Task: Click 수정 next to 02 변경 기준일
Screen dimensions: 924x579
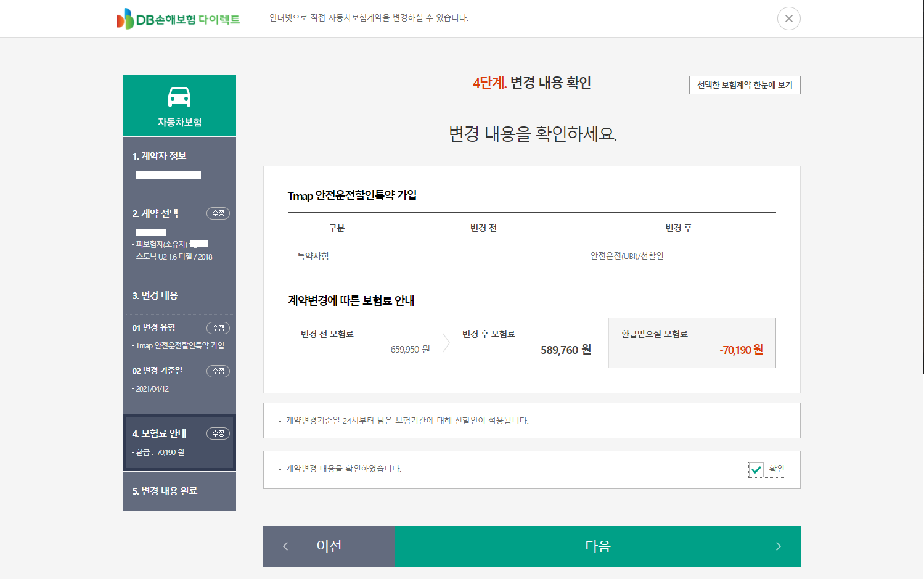Action: point(218,371)
